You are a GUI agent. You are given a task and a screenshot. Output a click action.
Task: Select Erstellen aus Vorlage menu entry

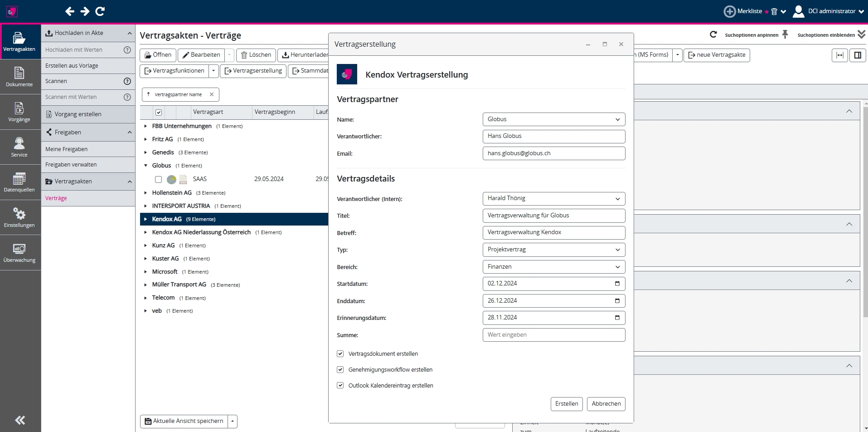click(x=88, y=66)
